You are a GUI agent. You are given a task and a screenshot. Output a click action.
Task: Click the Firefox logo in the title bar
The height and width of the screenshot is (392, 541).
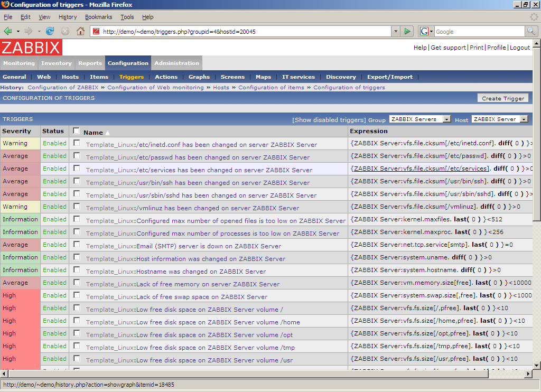tap(5, 4)
